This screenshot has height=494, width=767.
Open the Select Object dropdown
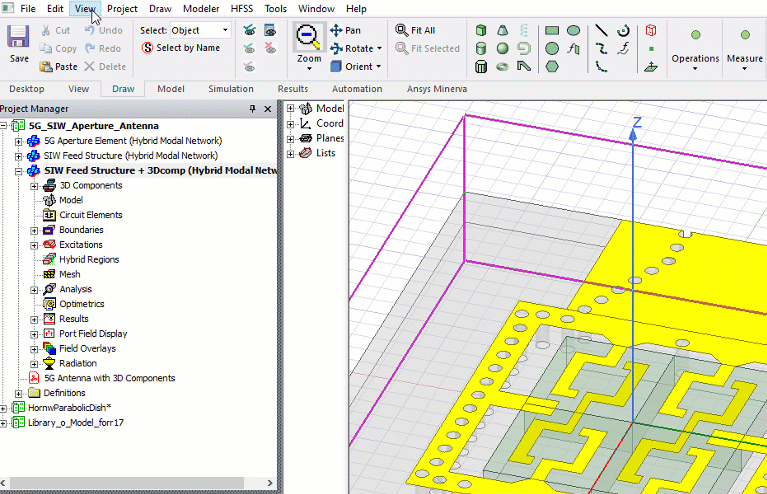(224, 30)
